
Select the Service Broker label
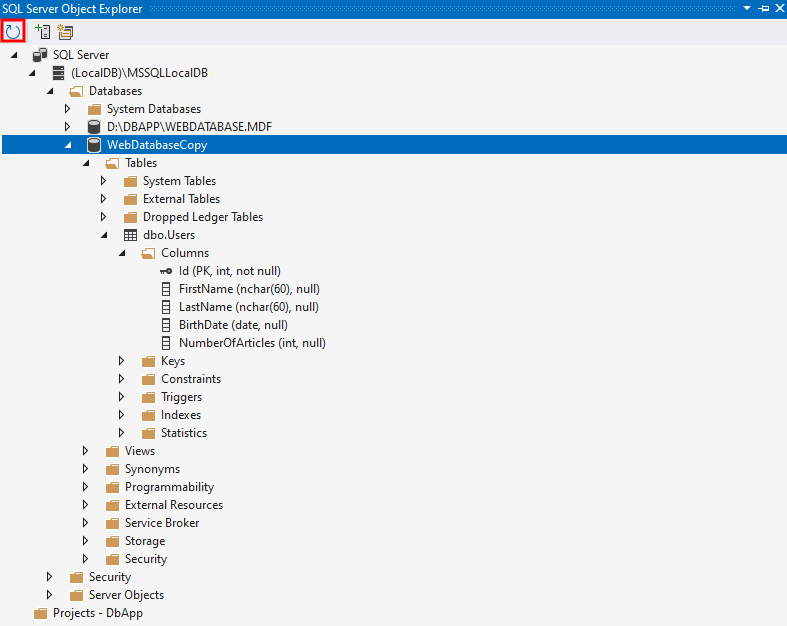162,523
